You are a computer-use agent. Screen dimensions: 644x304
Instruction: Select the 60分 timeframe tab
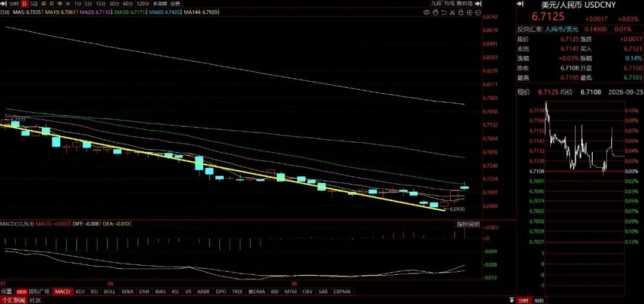coord(128,4)
